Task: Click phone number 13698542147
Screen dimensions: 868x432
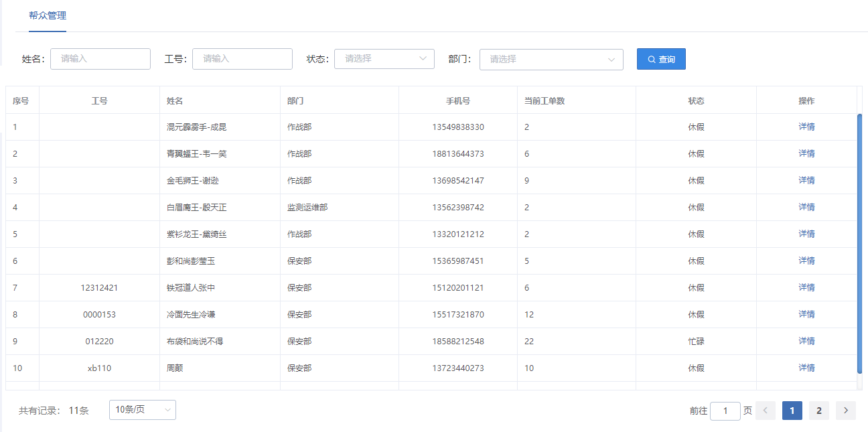Action: 458,180
